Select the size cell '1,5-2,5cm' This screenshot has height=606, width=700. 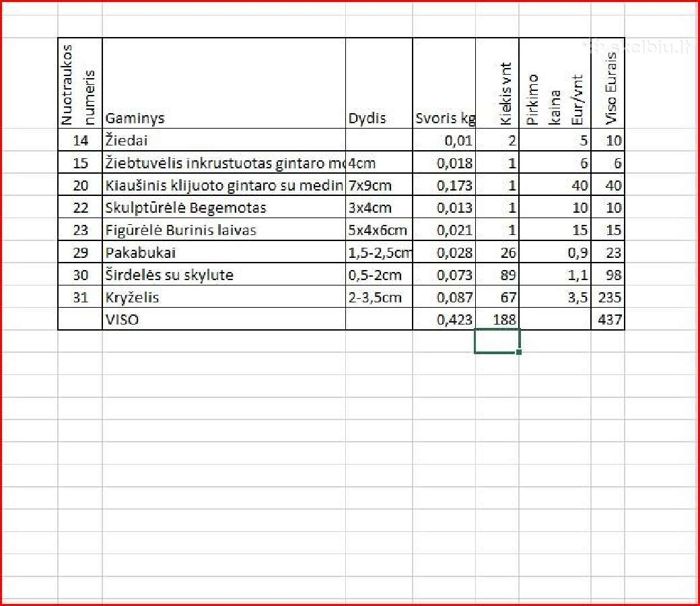379,252
